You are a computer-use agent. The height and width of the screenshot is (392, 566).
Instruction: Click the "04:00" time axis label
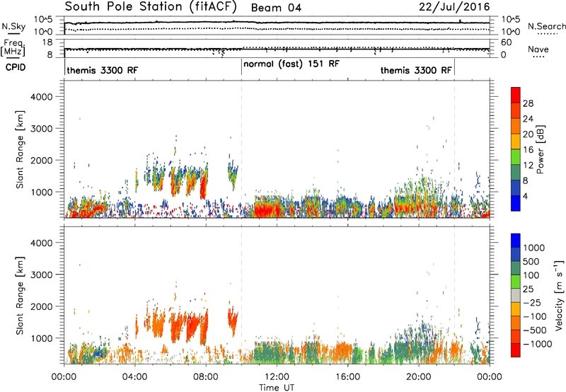134,377
